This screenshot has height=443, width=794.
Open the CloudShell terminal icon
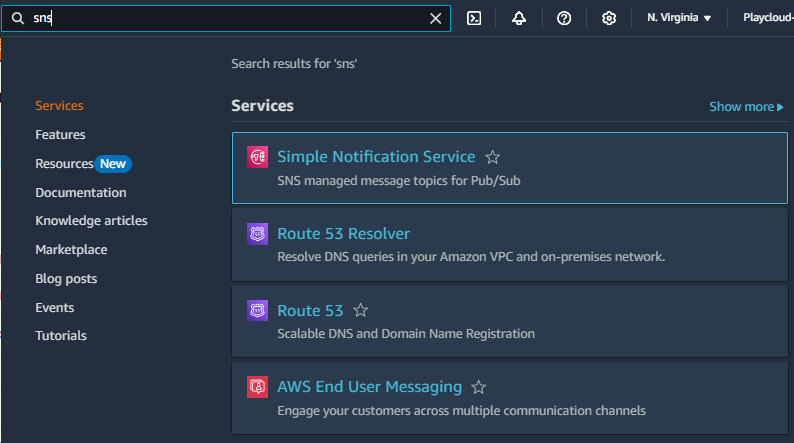(475, 18)
